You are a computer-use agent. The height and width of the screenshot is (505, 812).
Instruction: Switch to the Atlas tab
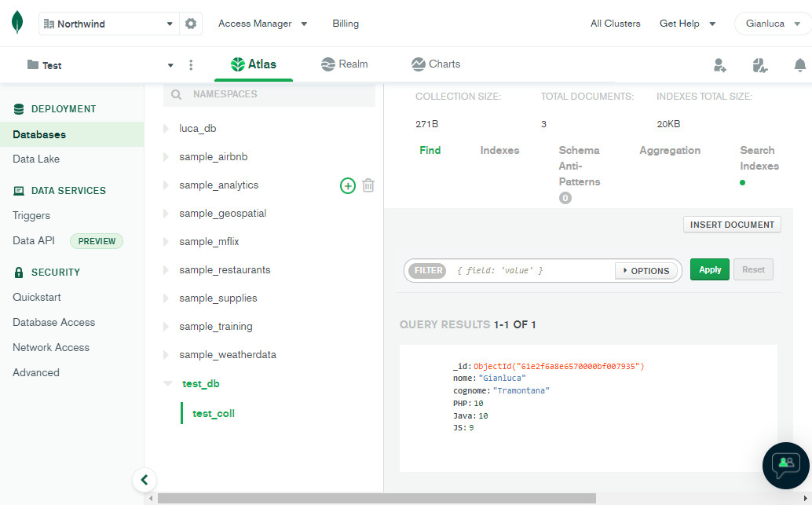point(253,64)
